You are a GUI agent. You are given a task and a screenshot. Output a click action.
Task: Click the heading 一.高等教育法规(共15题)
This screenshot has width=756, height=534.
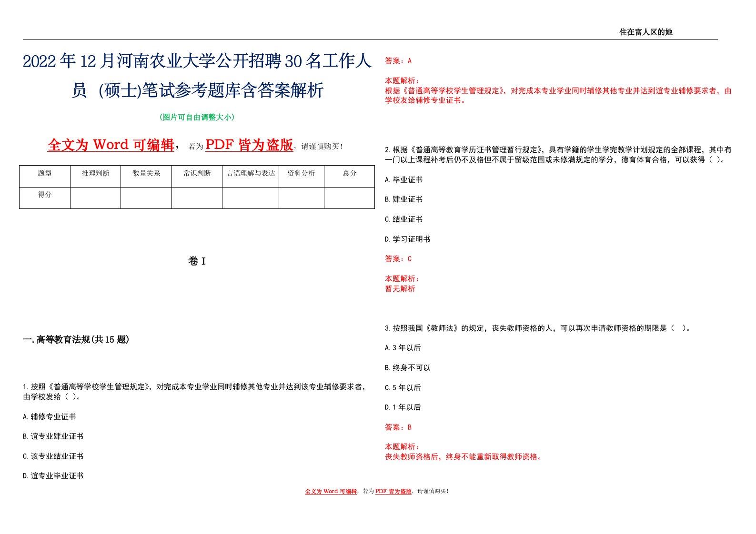pos(76,339)
